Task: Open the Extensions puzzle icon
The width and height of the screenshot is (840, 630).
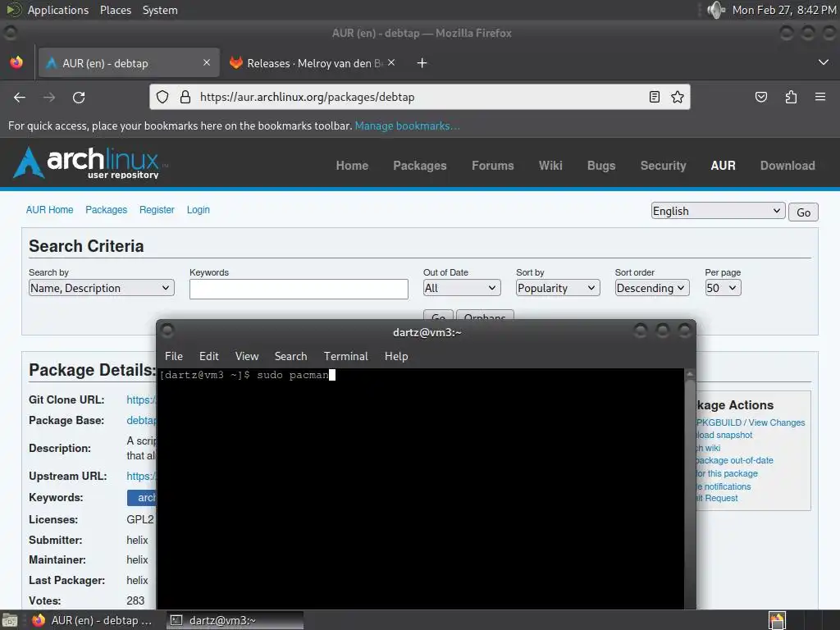Action: [791, 97]
